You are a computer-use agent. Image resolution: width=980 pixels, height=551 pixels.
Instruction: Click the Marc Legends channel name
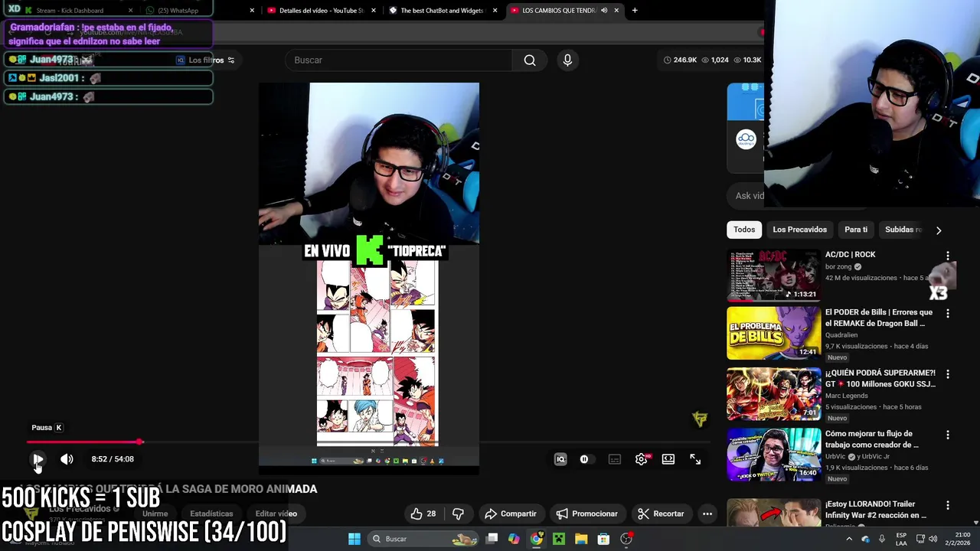pyautogui.click(x=847, y=396)
